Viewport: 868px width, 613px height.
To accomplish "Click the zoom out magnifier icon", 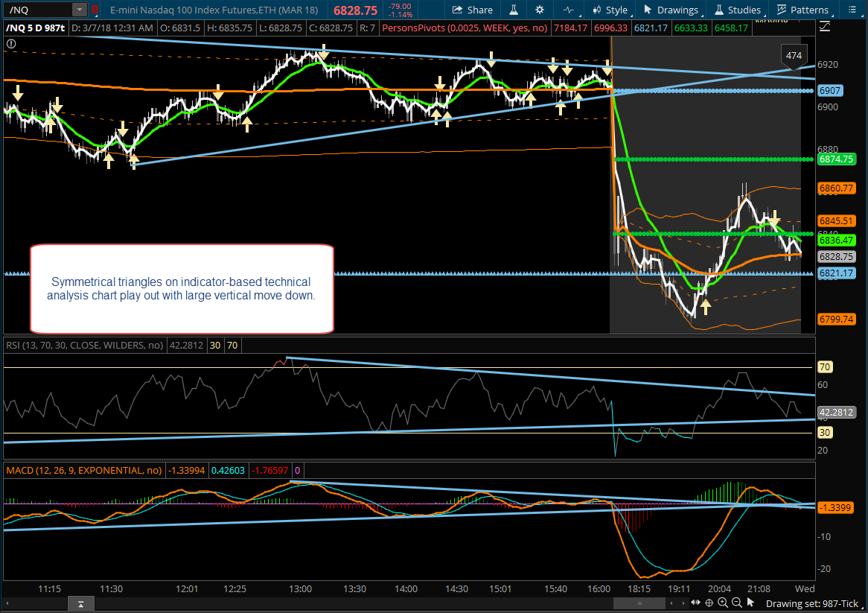I will point(737,603).
